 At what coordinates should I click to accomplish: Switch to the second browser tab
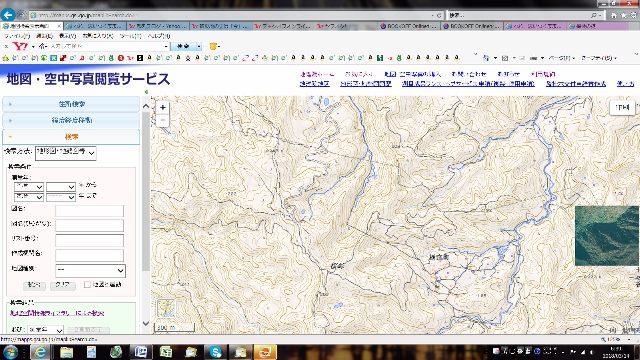click(95, 26)
